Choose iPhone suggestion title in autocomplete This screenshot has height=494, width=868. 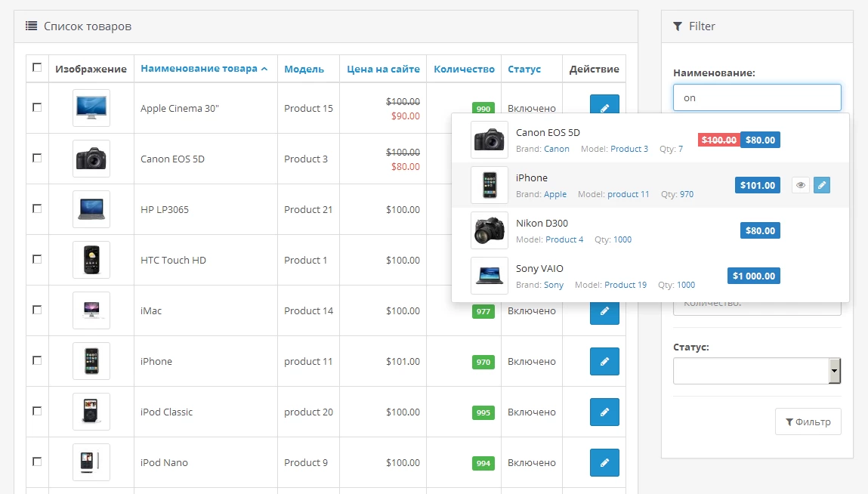[531, 178]
